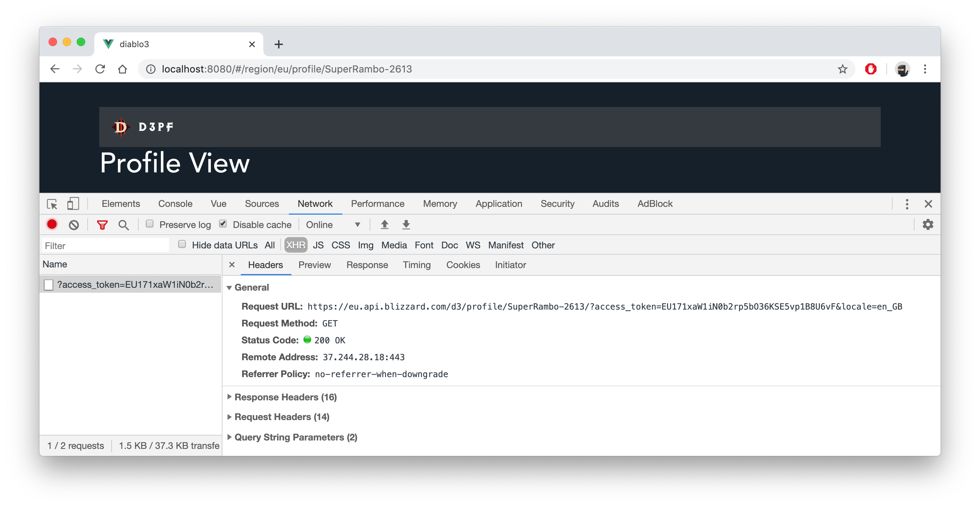Expand the Response Headers (16) section

(x=285, y=397)
